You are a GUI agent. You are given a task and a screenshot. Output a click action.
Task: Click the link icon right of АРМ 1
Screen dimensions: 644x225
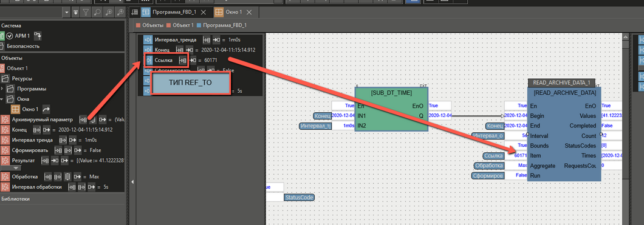tap(38, 36)
